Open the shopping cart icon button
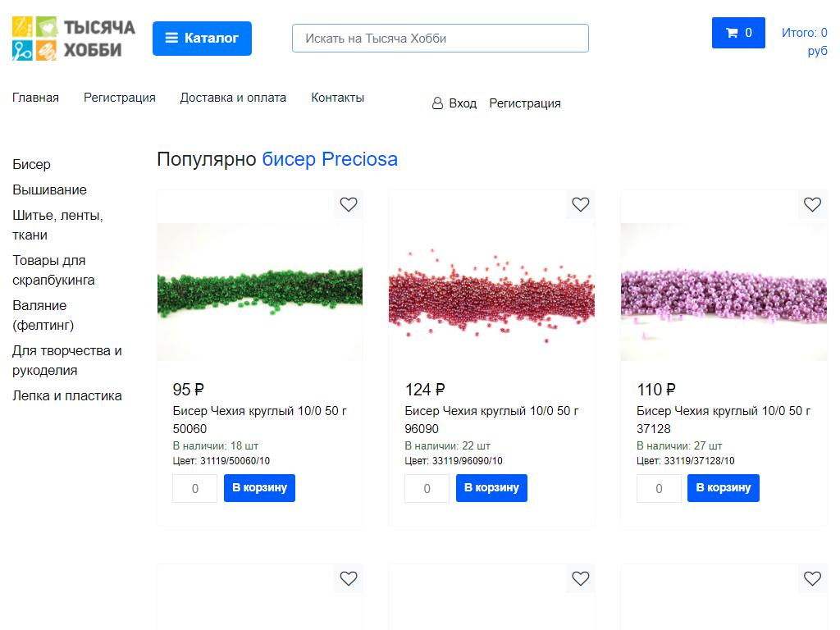Viewport: 840px width, 630px height. pos(738,33)
